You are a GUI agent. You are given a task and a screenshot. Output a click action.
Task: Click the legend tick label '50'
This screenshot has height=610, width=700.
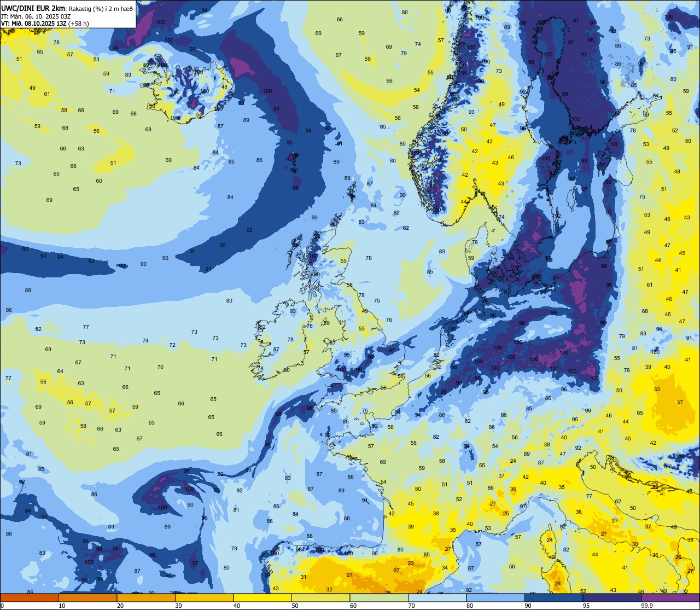point(295,606)
